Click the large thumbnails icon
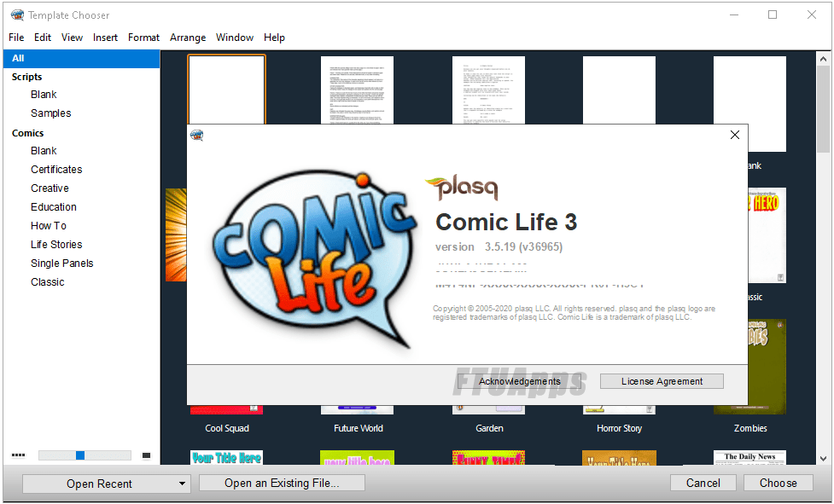834x504 pixels. 146,455
